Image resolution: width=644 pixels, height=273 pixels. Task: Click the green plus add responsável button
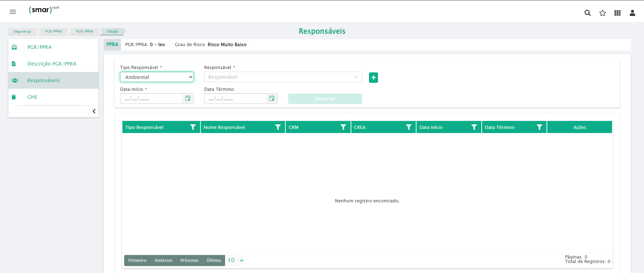[x=373, y=78]
